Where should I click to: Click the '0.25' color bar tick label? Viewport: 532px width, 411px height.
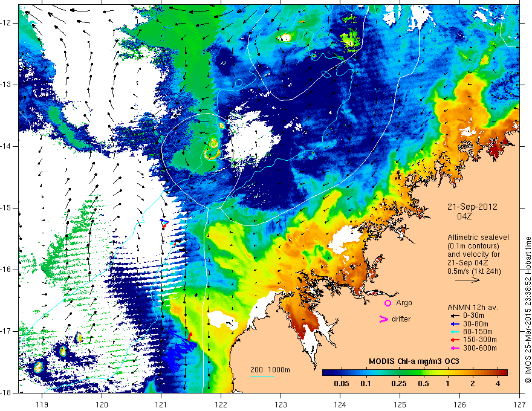point(398,384)
